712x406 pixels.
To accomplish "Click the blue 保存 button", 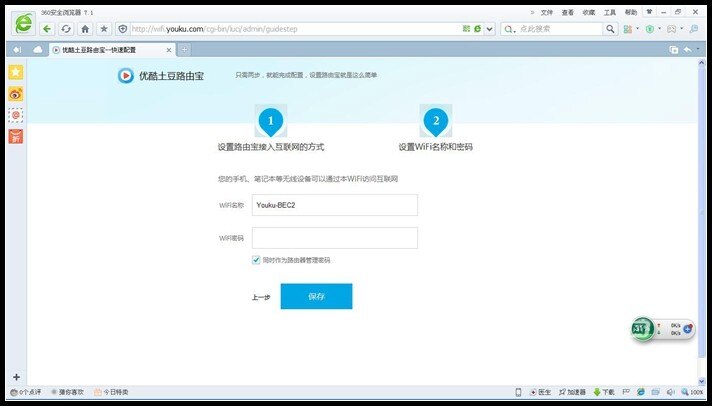I will pyautogui.click(x=316, y=296).
